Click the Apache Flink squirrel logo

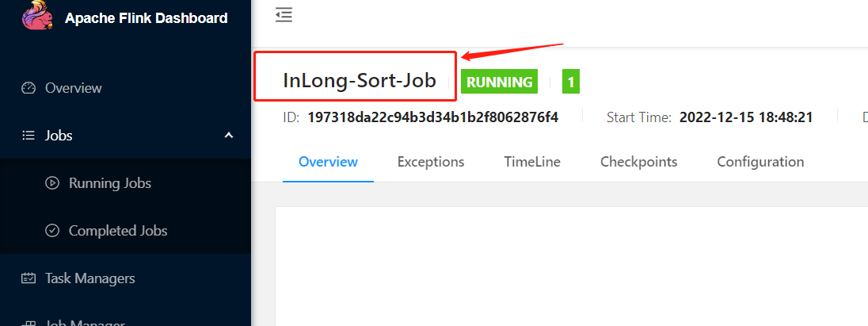pyautogui.click(x=38, y=15)
